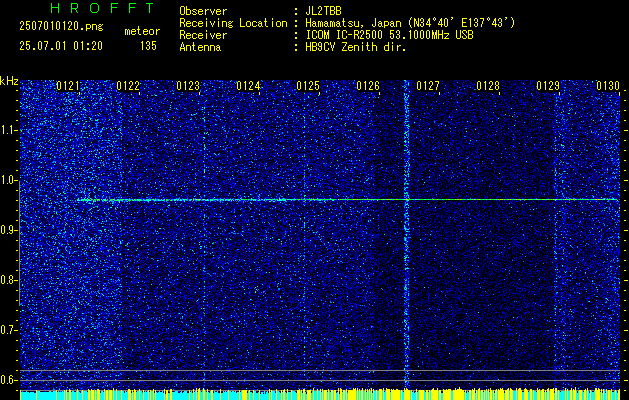Click the kHz axis unit label
This screenshot has height=400, width=629.
(9, 81)
